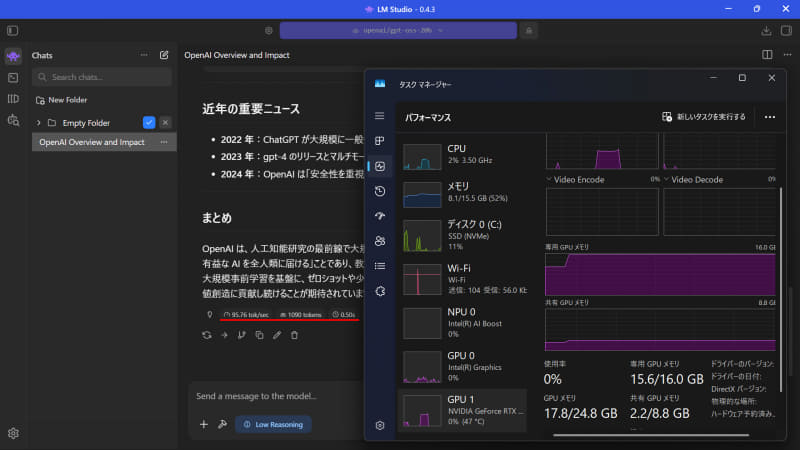Open LM Studio settings gear icon

[13, 433]
